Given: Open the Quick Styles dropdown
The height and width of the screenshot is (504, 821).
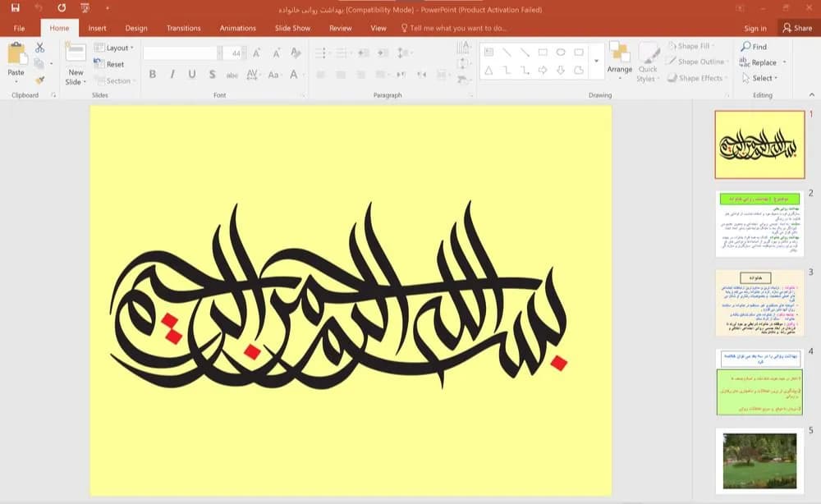Looking at the screenshot, I should [648, 63].
